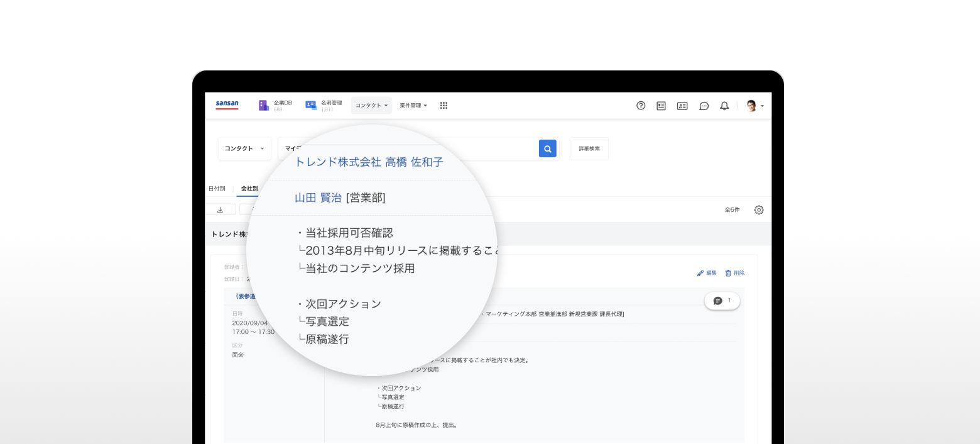Viewport: 980px width, 444px height.
Task: Click the 面会 category value
Action: coord(238,355)
